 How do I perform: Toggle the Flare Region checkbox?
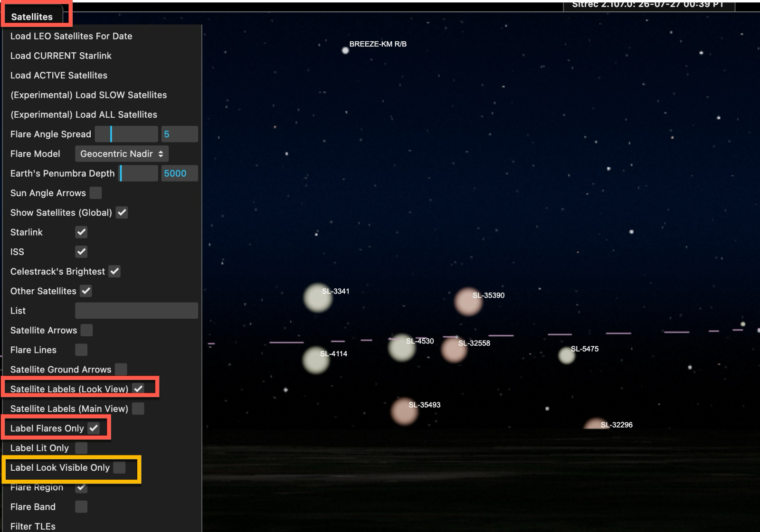coord(81,487)
